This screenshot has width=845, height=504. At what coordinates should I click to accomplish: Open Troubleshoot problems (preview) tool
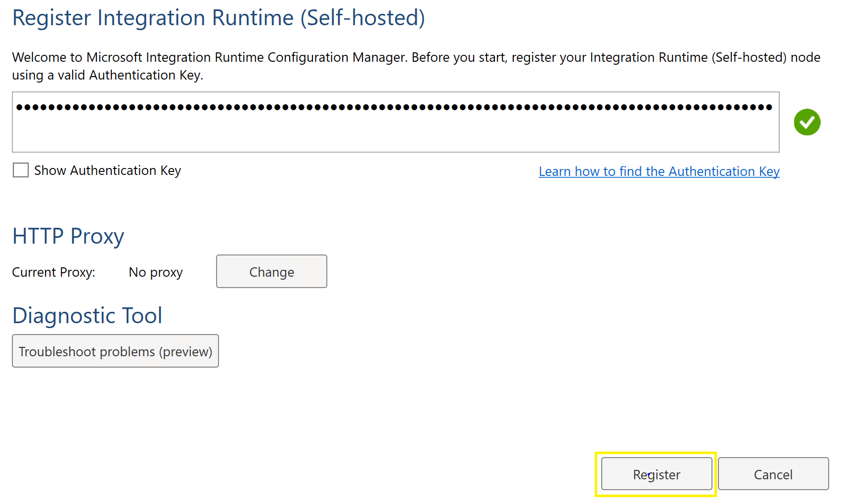(x=115, y=351)
